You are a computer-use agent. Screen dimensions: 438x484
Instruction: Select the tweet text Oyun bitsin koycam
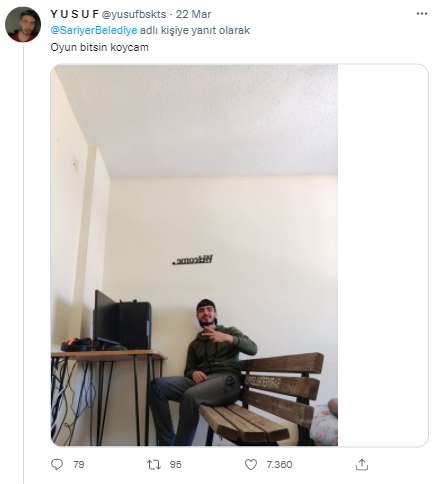click(x=99, y=47)
